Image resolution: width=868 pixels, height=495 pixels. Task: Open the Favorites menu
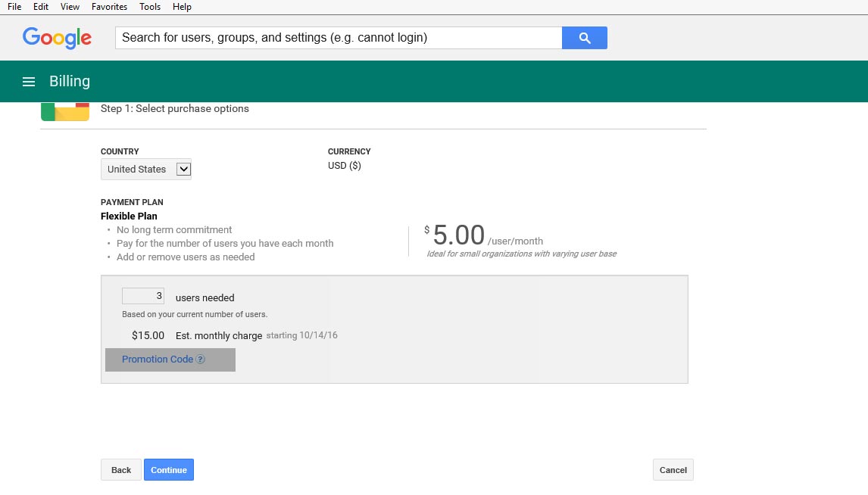tap(109, 7)
